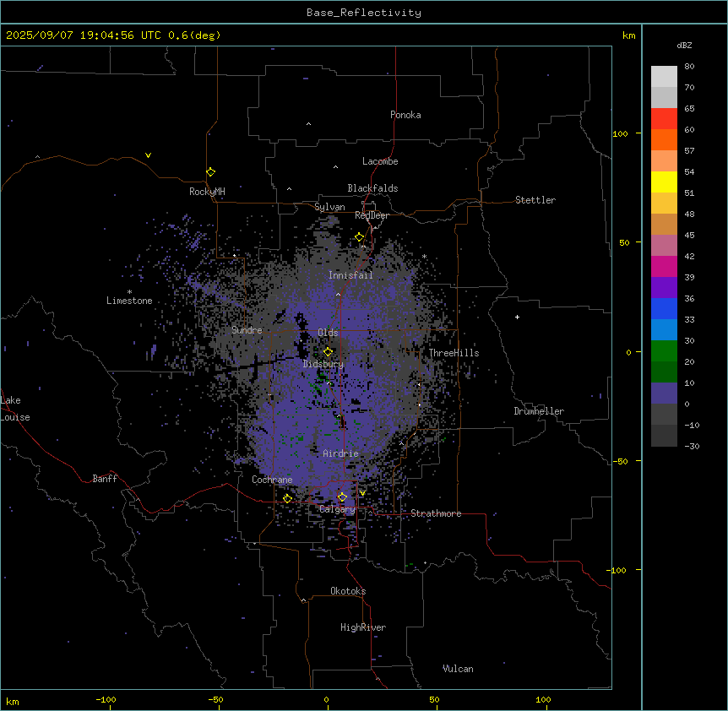This screenshot has height=711, width=728.
Task: Click the Ponoka city label
Action: [405, 115]
